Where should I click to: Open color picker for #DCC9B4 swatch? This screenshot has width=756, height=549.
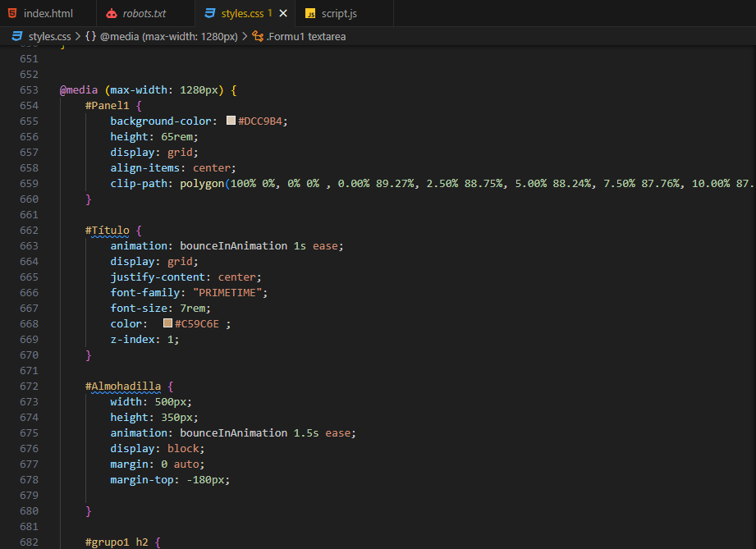tap(231, 121)
